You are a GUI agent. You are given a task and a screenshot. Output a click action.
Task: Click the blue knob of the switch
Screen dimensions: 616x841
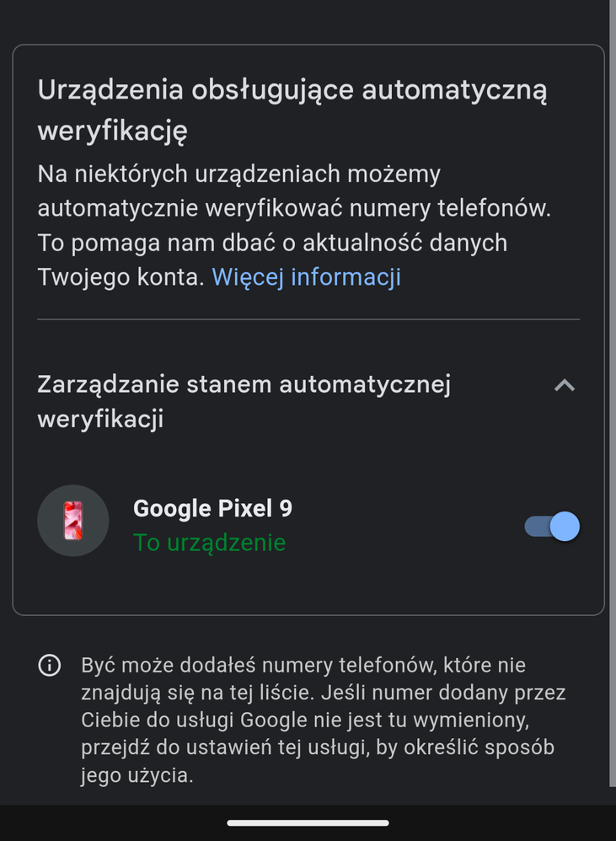(x=565, y=527)
